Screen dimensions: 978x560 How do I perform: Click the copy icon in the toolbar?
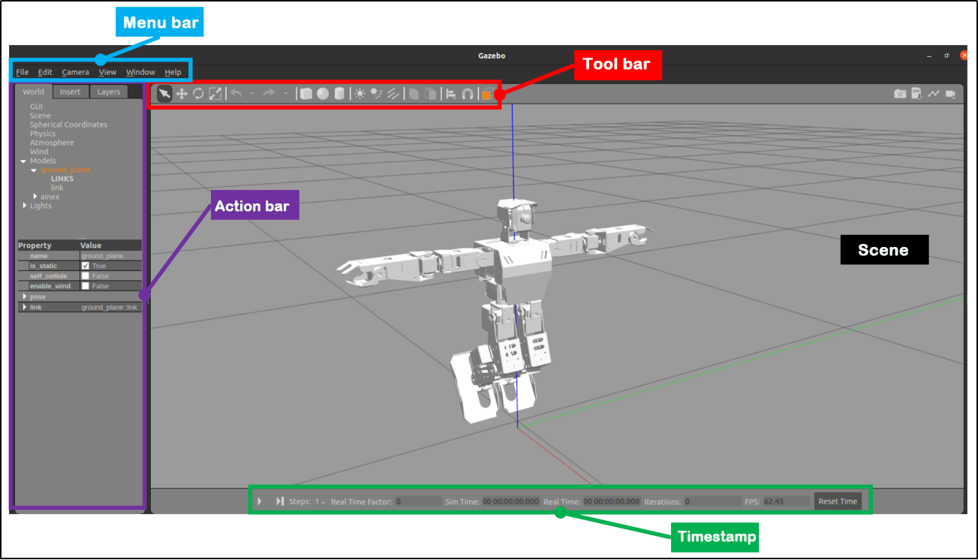pyautogui.click(x=414, y=94)
